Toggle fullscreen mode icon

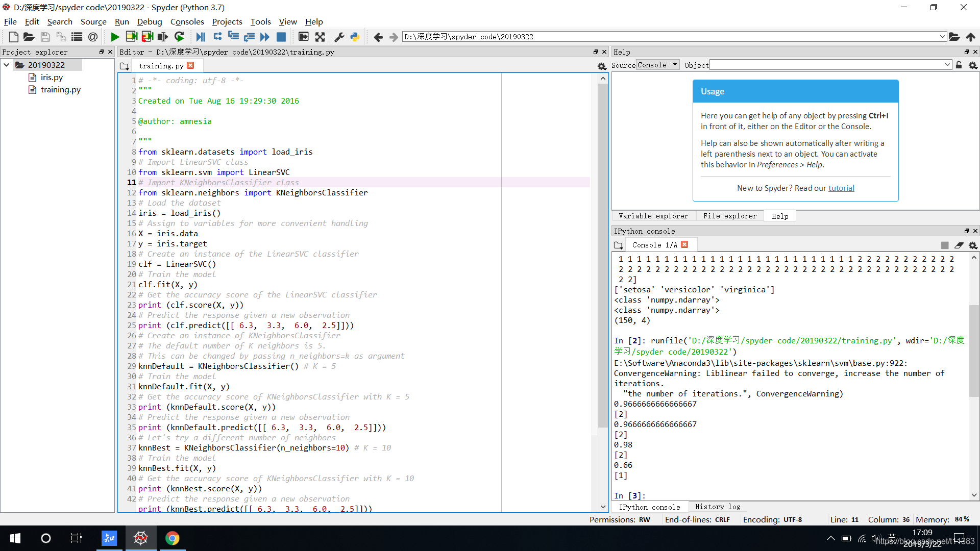pos(320,37)
